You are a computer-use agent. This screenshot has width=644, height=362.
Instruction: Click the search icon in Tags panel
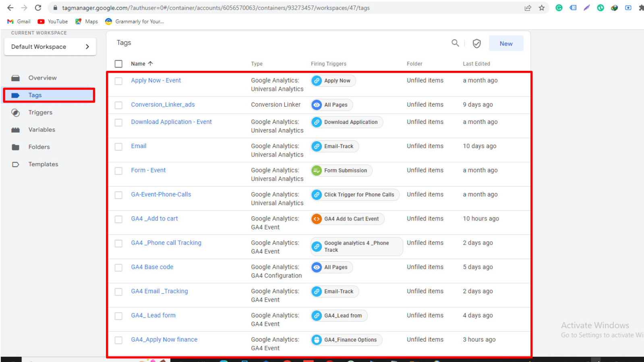click(x=455, y=43)
